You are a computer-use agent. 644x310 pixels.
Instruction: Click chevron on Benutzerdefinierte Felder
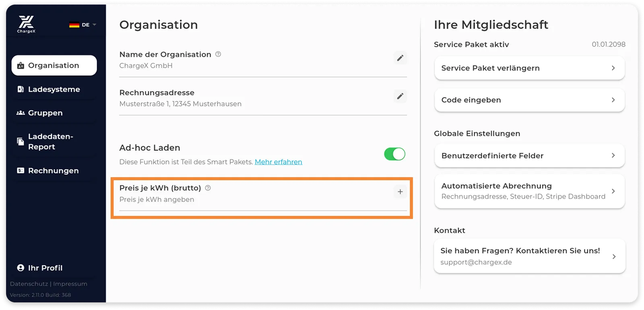[x=613, y=156]
